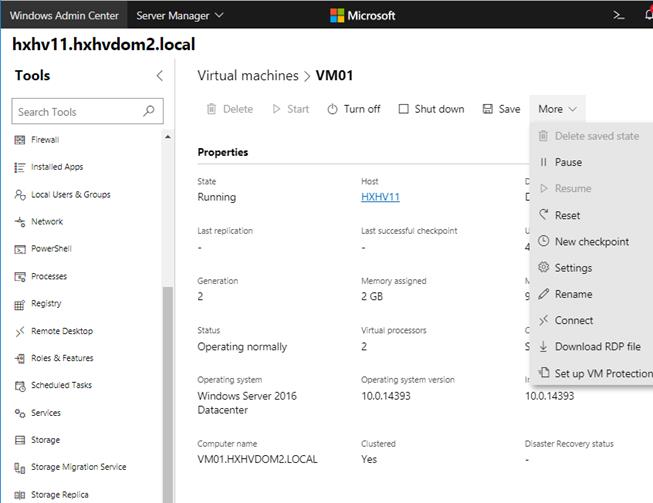Click the 2 GB memory assigned value
This screenshot has width=653, height=503.
372,296
